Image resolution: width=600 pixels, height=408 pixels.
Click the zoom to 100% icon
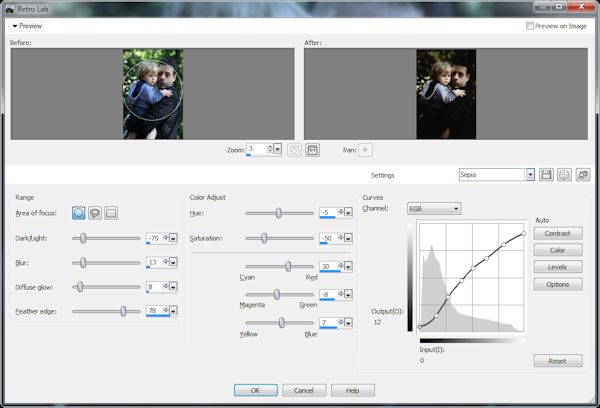coord(312,150)
